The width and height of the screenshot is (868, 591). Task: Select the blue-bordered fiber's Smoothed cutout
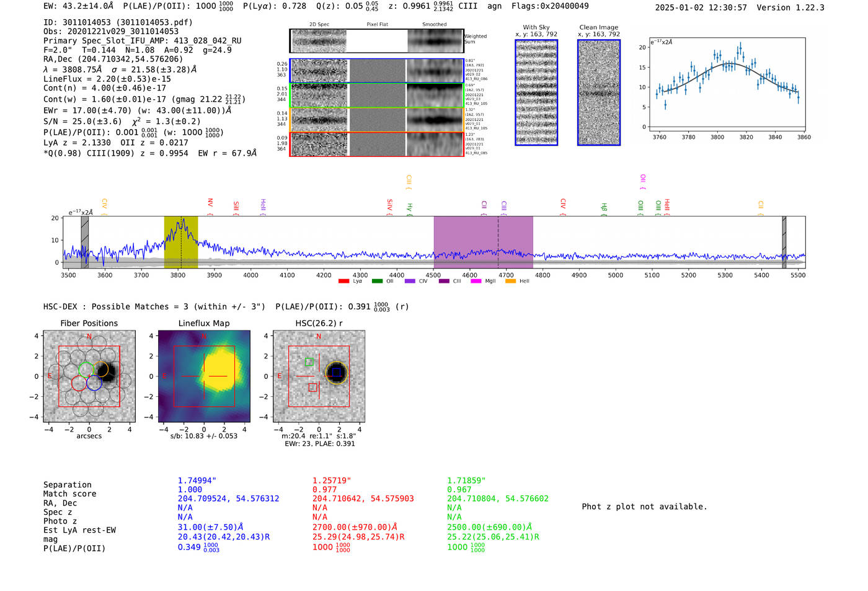(435, 71)
